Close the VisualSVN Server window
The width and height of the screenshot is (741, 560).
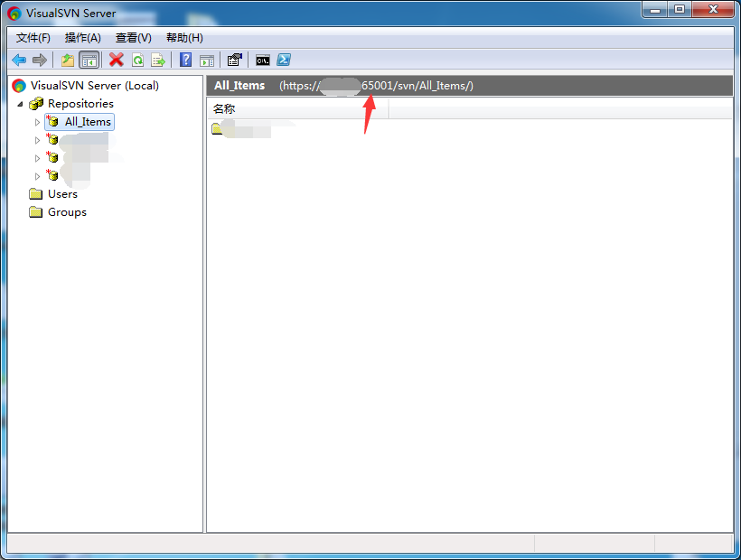pos(714,10)
